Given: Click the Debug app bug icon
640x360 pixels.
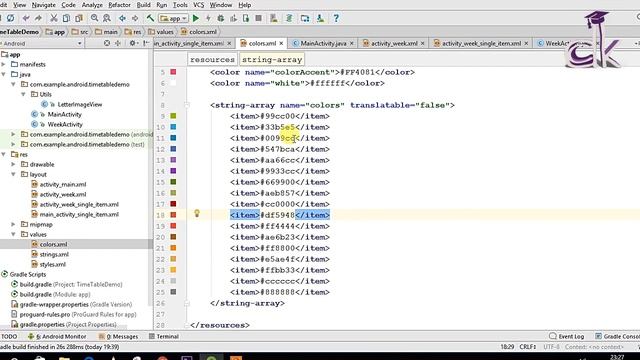Looking at the screenshot, I should tap(221, 18).
